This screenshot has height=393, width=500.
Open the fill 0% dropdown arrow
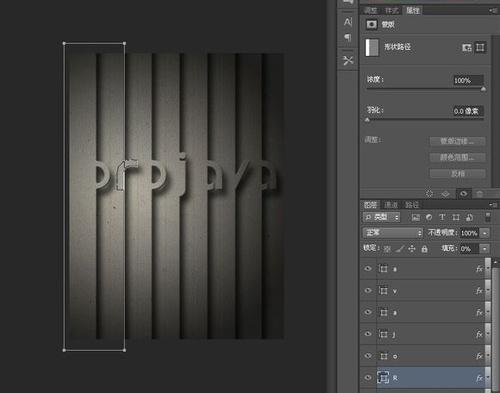485,249
